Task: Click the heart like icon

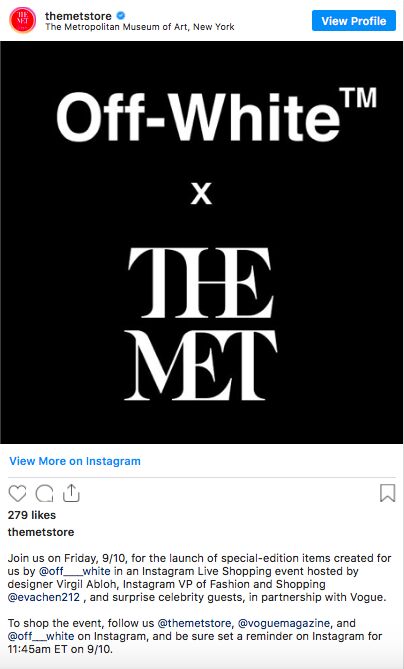Action: pos(17,494)
